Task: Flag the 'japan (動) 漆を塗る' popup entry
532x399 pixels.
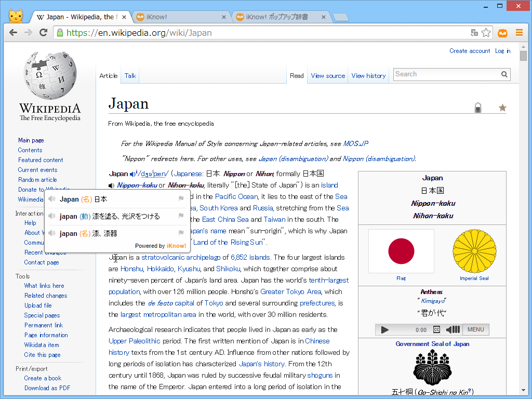Action: pos(181,216)
